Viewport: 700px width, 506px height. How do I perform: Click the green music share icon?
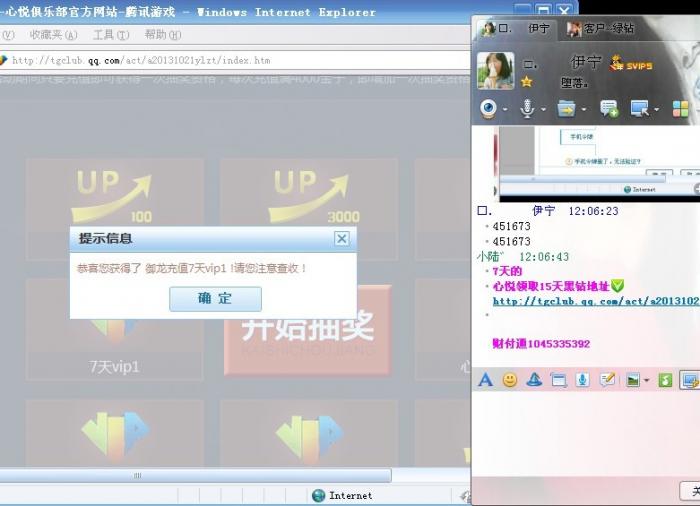click(x=665, y=380)
